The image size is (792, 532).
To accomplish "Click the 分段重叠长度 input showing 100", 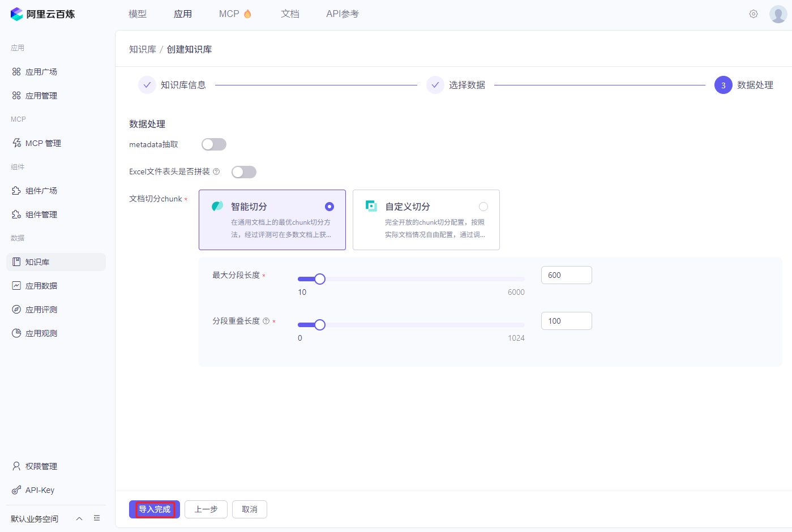I will [567, 321].
